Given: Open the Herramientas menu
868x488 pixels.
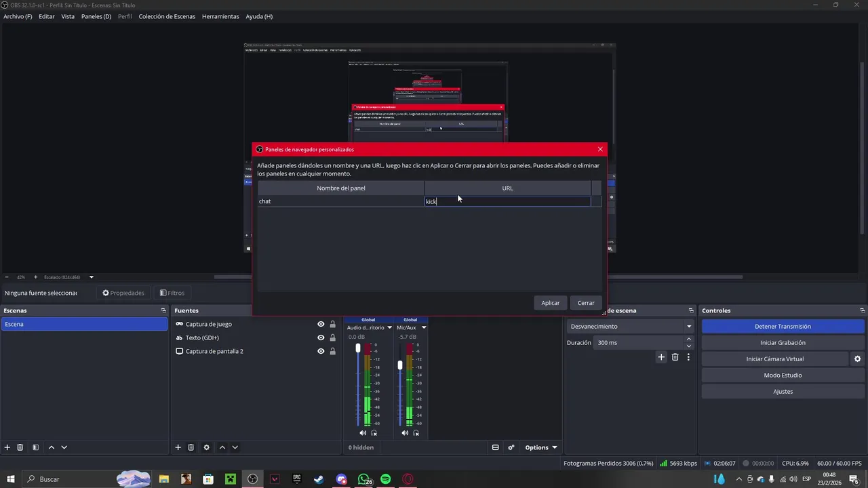Looking at the screenshot, I should [x=220, y=16].
